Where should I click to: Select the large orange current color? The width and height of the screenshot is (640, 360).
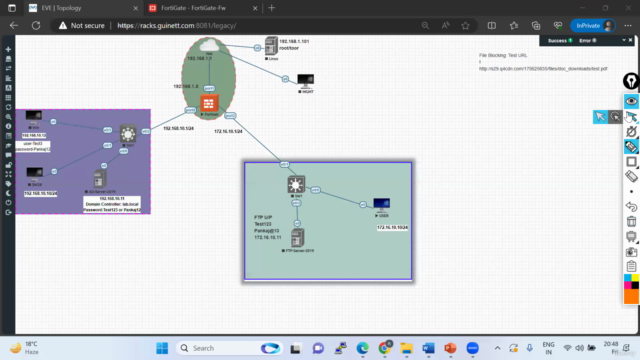(631, 297)
